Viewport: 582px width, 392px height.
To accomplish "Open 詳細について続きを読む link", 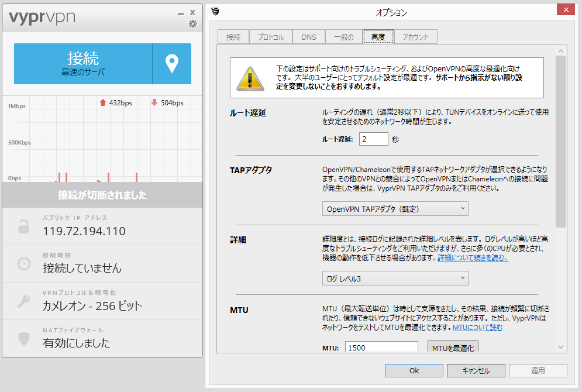I will pos(473,257).
